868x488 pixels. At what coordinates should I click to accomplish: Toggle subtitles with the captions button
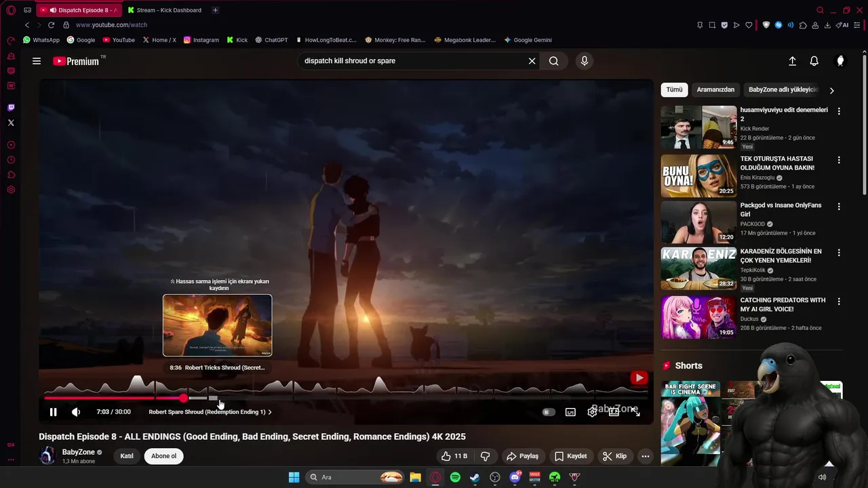[x=570, y=412]
